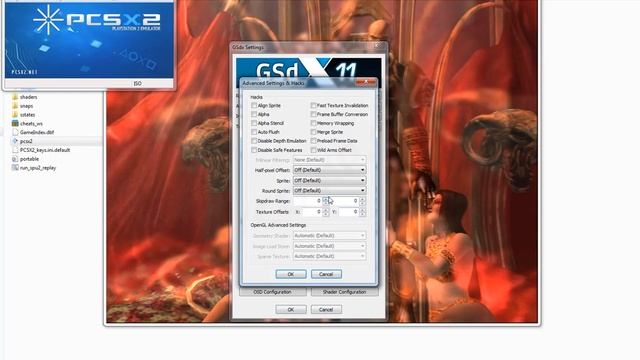Select the snaps folder icon
This screenshot has height=360, width=640.
15,106
